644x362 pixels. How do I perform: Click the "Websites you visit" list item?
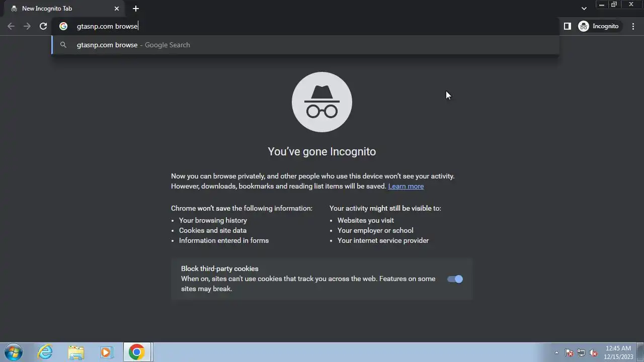(x=366, y=220)
